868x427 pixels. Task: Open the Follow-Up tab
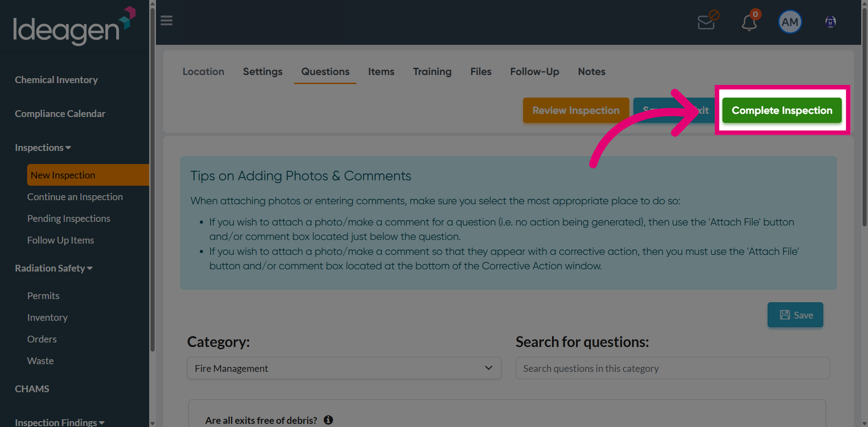(535, 71)
